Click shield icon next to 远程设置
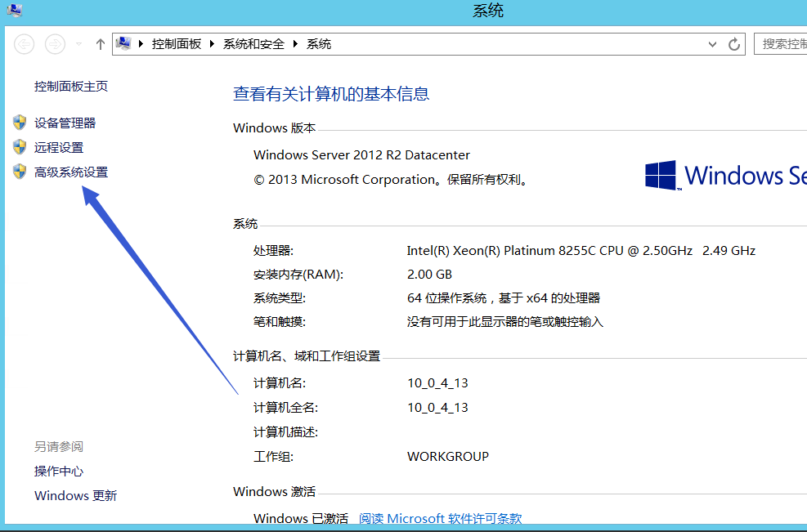807x532 pixels. [20, 147]
